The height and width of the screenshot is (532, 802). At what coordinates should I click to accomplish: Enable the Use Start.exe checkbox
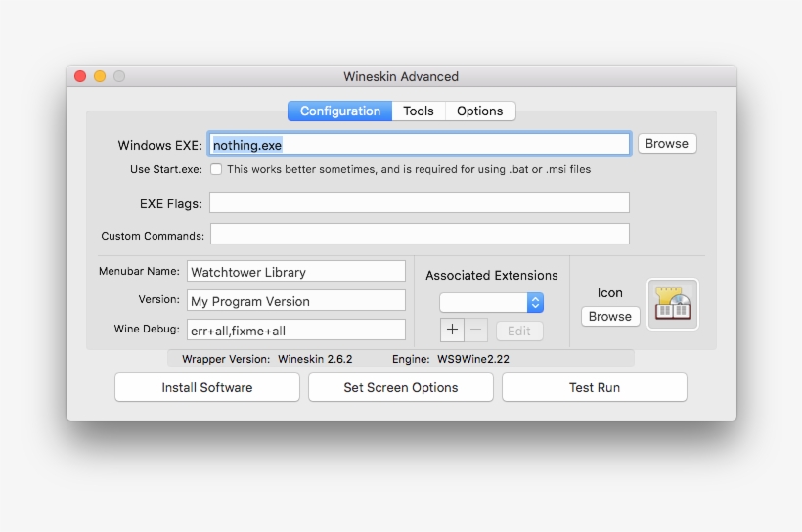coord(216,169)
